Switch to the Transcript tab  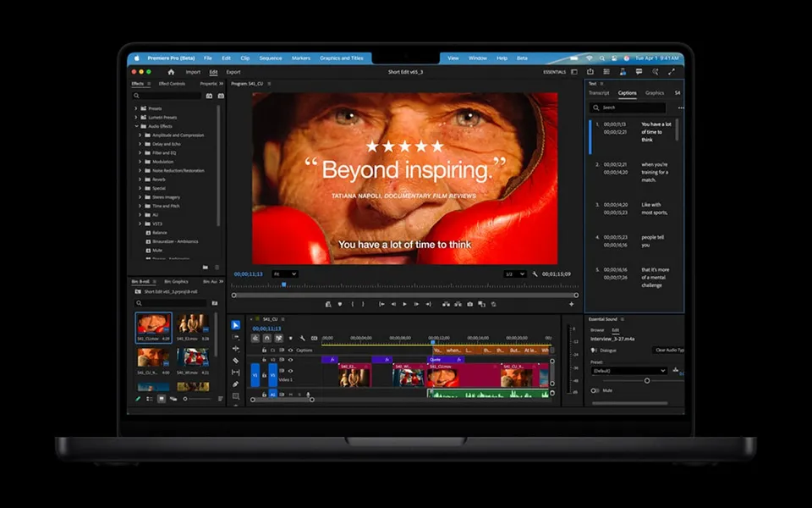click(599, 93)
